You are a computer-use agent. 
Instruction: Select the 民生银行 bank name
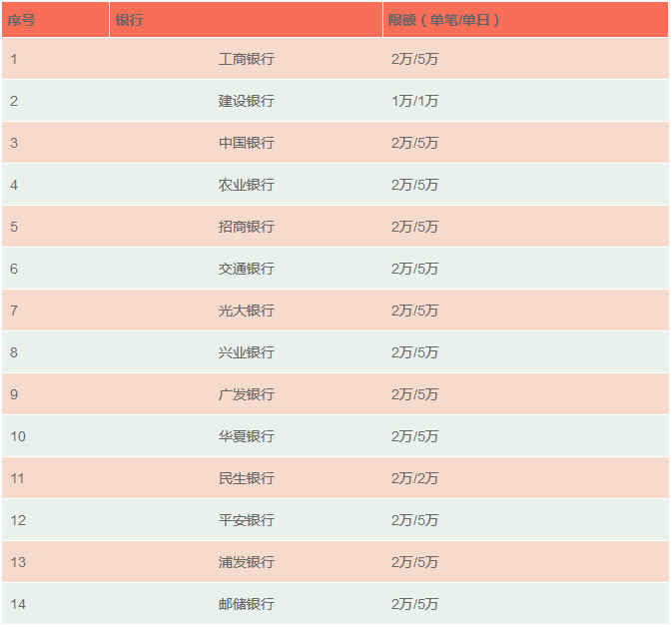(246, 478)
